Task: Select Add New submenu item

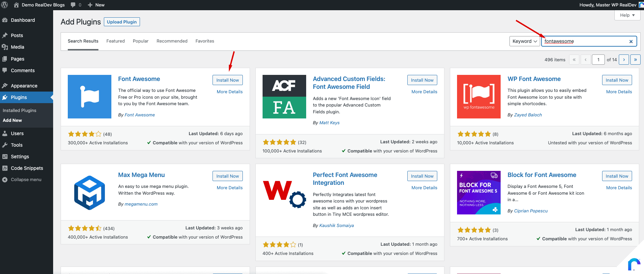Action: [12, 120]
